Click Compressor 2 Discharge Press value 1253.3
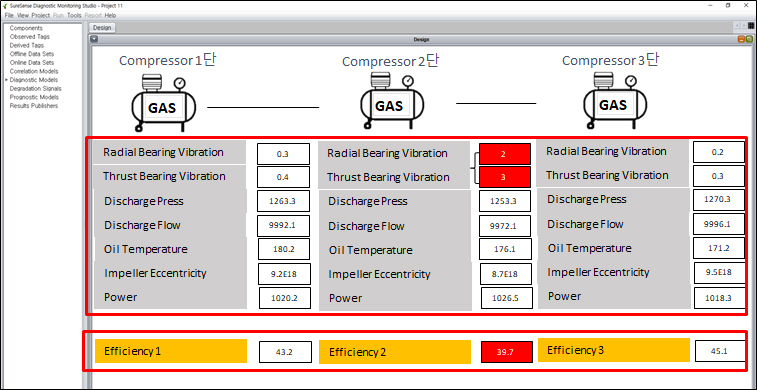 tap(505, 201)
